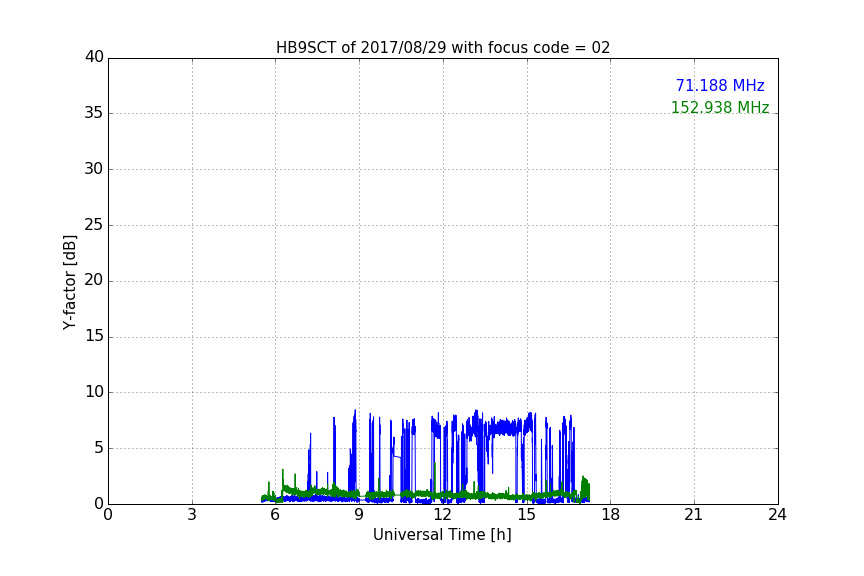Click the 'Universal Time [h]' axis label
The image size is (864, 576).
pyautogui.click(x=442, y=535)
